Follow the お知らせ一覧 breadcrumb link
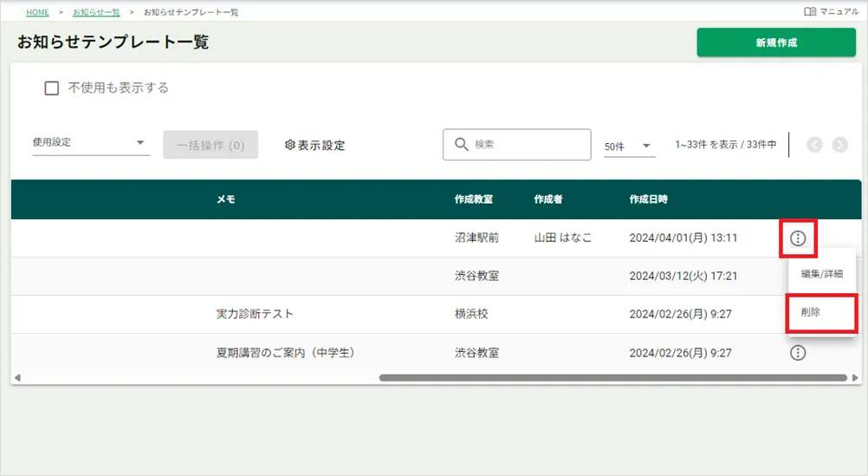Image resolution: width=868 pixels, height=476 pixels. [96, 12]
